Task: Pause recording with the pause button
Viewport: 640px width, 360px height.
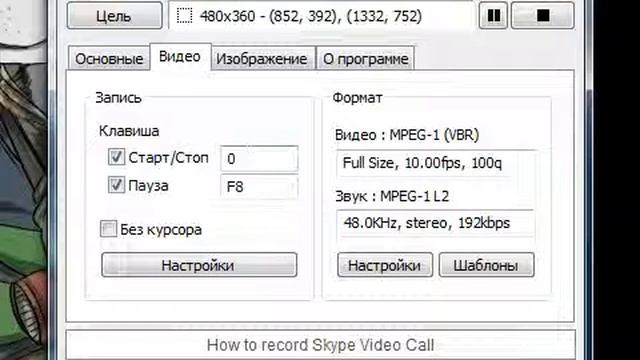Action: point(493,16)
